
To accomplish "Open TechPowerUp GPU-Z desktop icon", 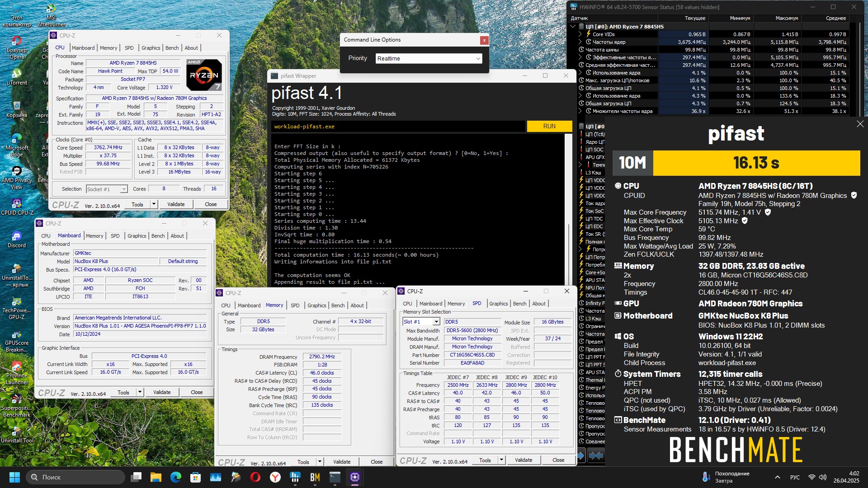I will click(17, 307).
